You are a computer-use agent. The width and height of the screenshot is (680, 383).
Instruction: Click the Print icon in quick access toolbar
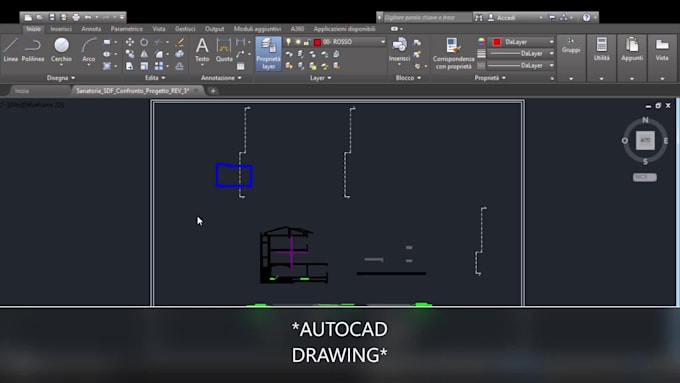[76, 17]
